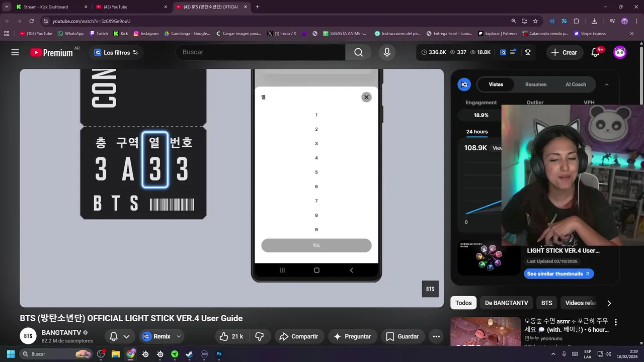Open the Windows Start menu
The height and width of the screenshot is (362, 644).
point(11,354)
